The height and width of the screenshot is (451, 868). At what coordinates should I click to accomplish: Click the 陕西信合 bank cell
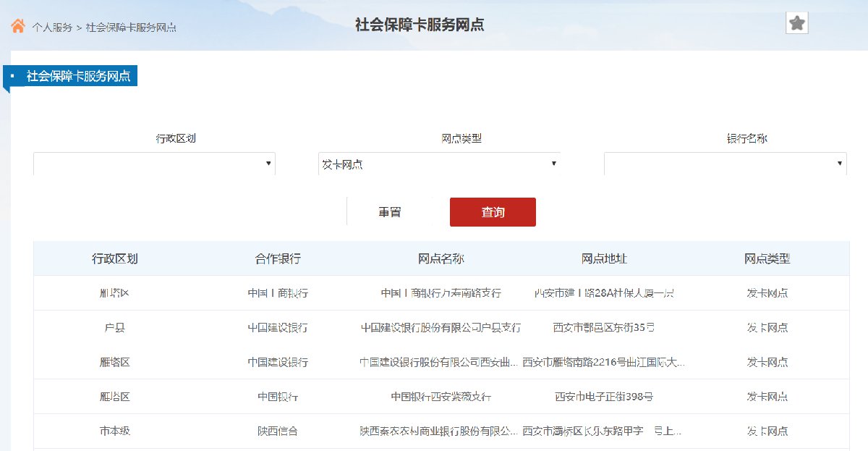click(x=278, y=431)
